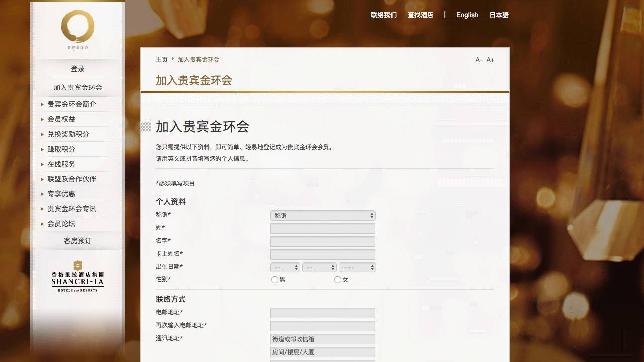Switch to the 日本語 Japanese version
This screenshot has height=362, width=644.
[x=498, y=15]
